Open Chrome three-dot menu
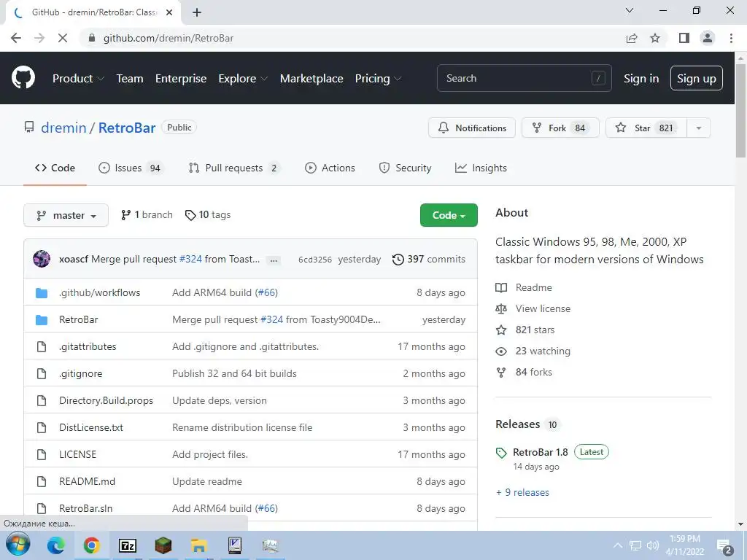This screenshot has height=560, width=747. [x=731, y=38]
